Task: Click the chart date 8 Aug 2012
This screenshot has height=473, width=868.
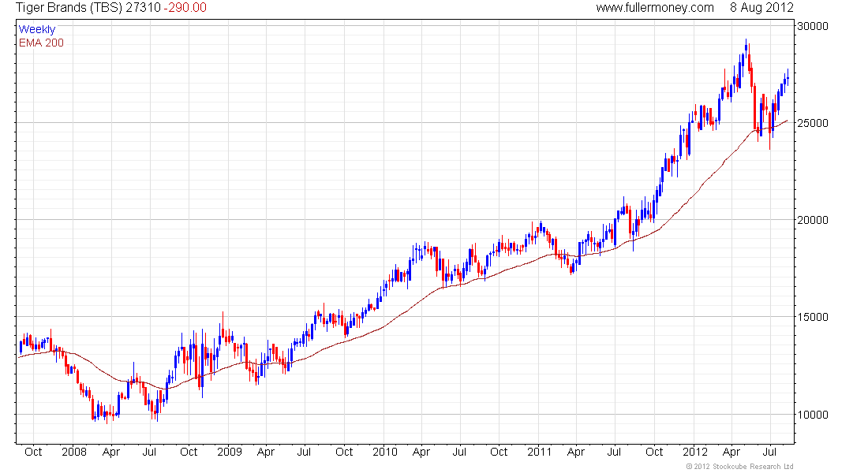Action: coord(761,8)
